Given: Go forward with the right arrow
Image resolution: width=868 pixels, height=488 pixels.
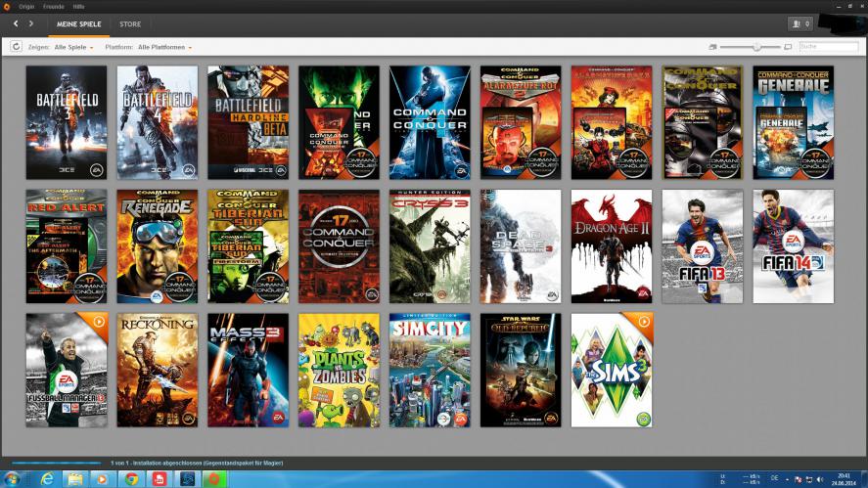Looking at the screenshot, I should point(31,23).
